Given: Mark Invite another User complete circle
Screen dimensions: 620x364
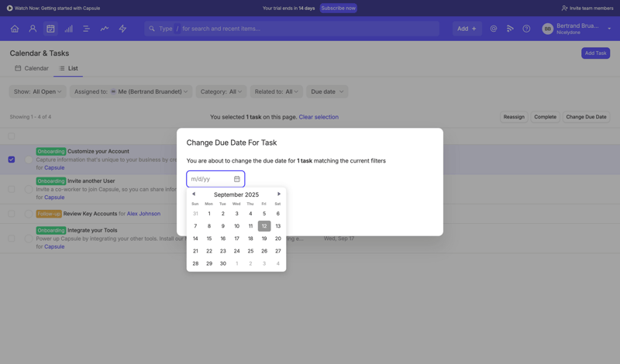Looking at the screenshot, I should (29, 189).
